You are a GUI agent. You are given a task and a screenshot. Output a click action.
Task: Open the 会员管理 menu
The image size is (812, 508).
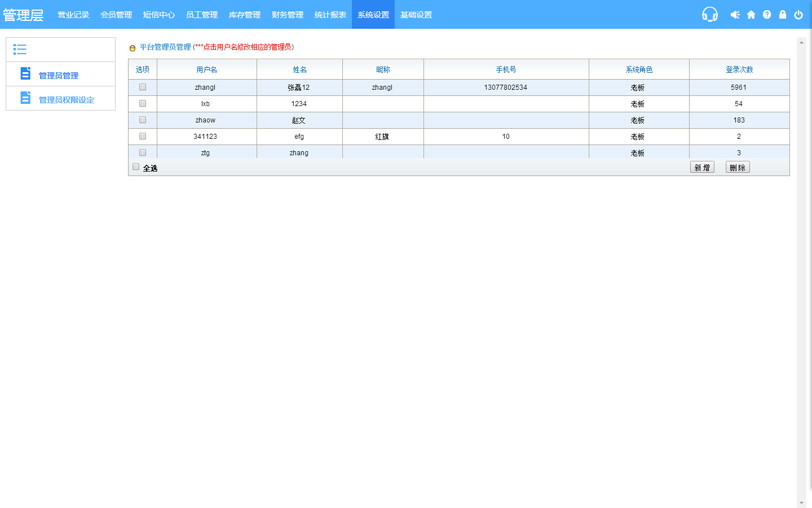(x=116, y=15)
